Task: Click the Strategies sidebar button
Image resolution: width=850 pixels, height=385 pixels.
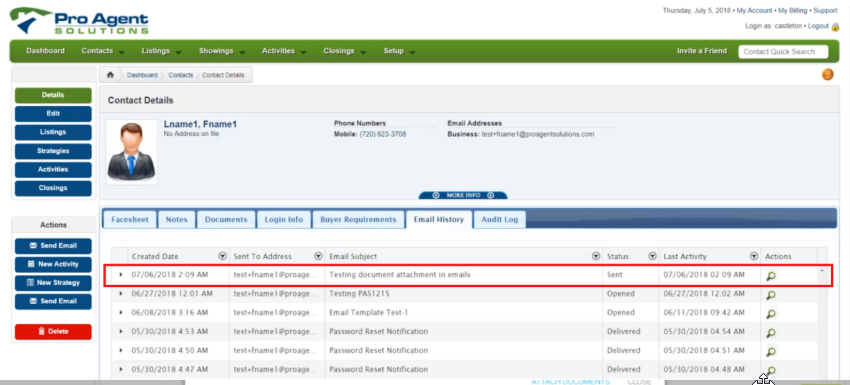Action: tap(53, 151)
